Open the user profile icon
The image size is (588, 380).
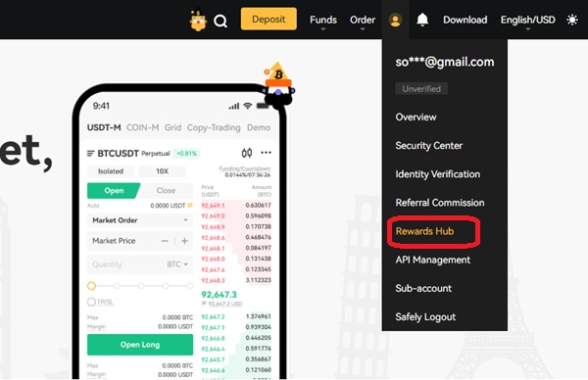395,20
